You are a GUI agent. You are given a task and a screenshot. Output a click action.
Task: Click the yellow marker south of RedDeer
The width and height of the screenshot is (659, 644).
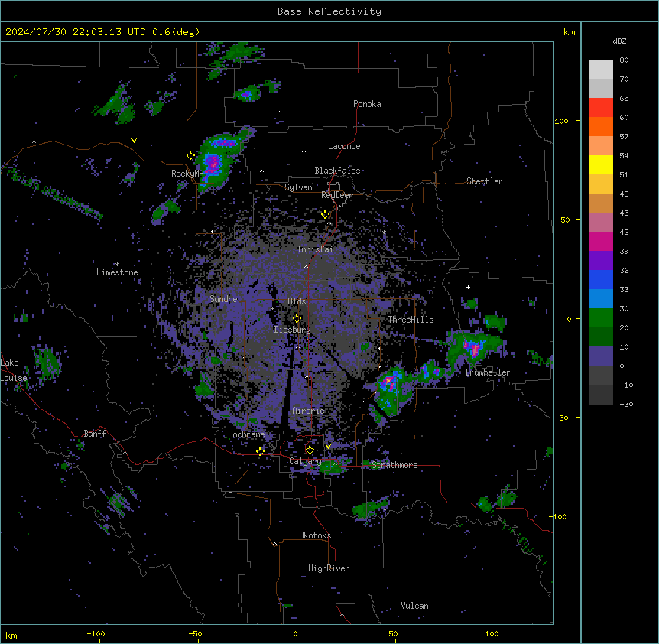pyautogui.click(x=326, y=215)
